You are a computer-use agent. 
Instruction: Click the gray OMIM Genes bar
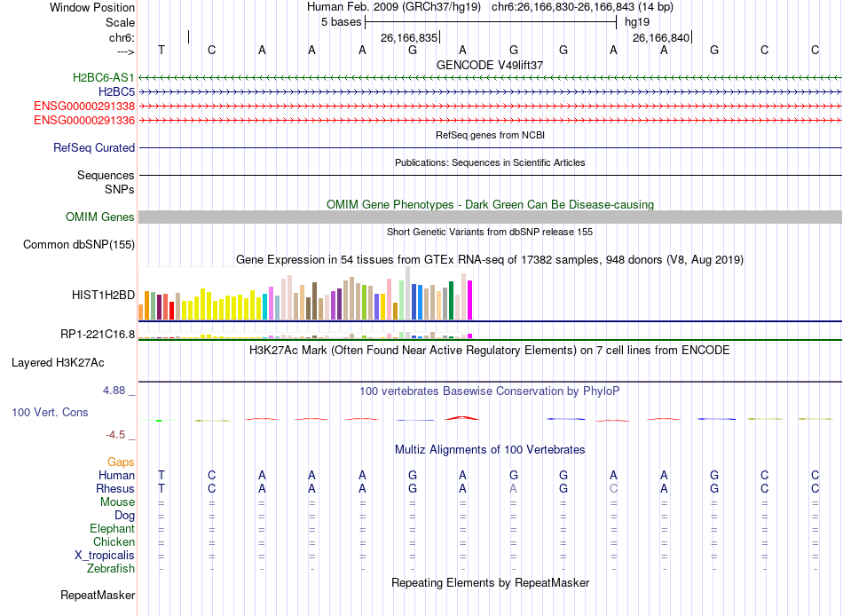coord(490,217)
